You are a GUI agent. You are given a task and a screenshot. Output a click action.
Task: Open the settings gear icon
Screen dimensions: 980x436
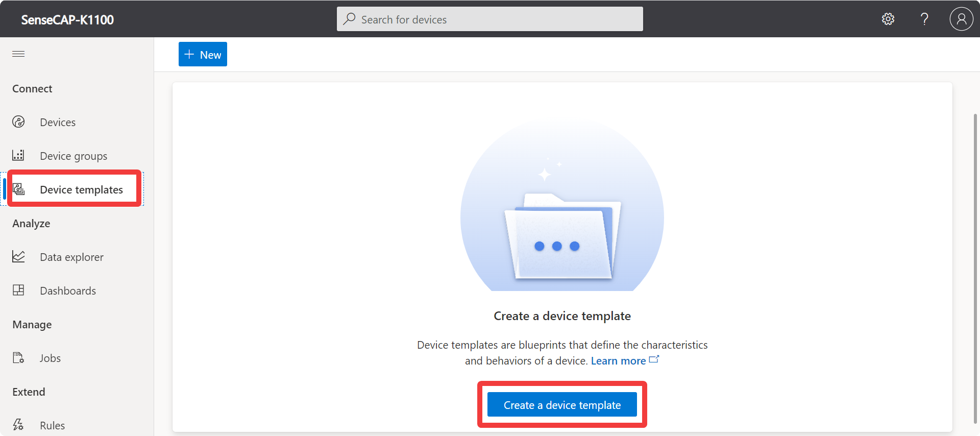[x=888, y=19]
